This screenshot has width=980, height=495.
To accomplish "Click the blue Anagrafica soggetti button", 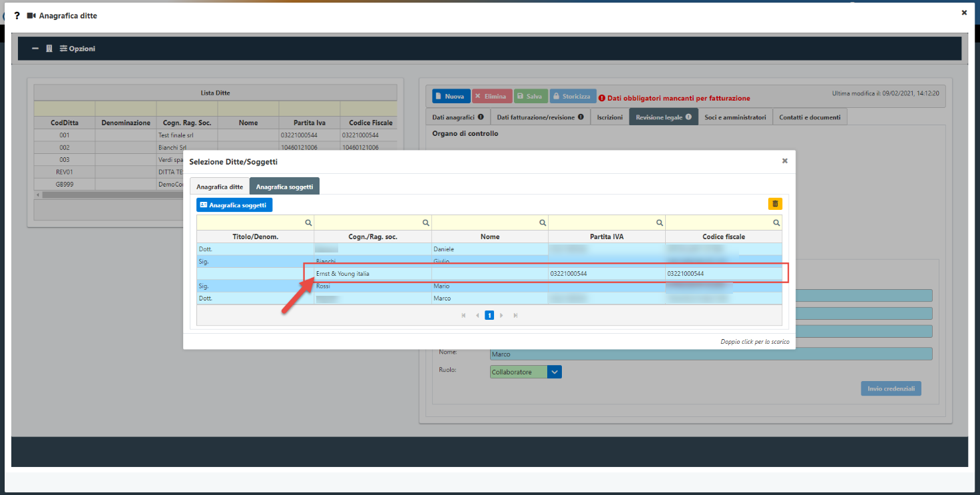I will click(234, 205).
